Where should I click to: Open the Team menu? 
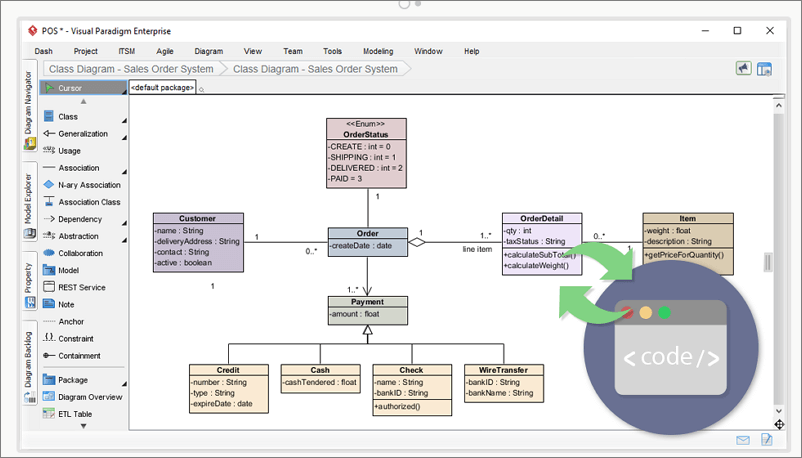coord(293,51)
